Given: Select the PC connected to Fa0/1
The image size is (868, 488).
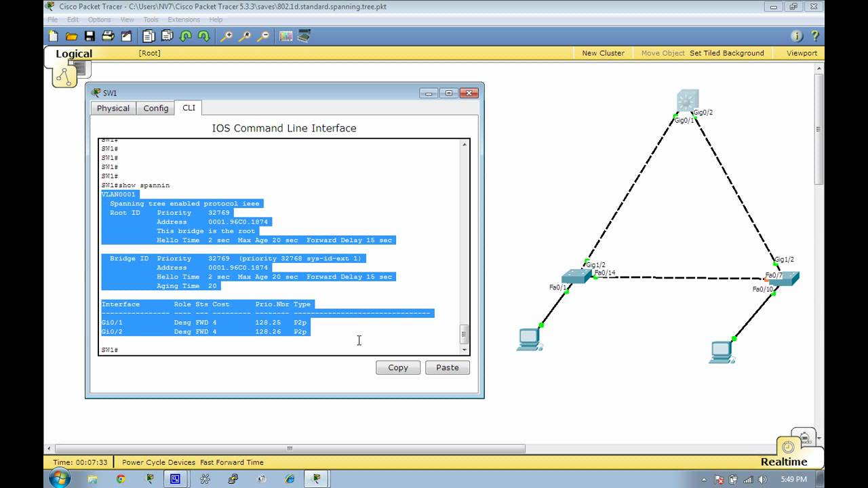Looking at the screenshot, I should tap(528, 339).
